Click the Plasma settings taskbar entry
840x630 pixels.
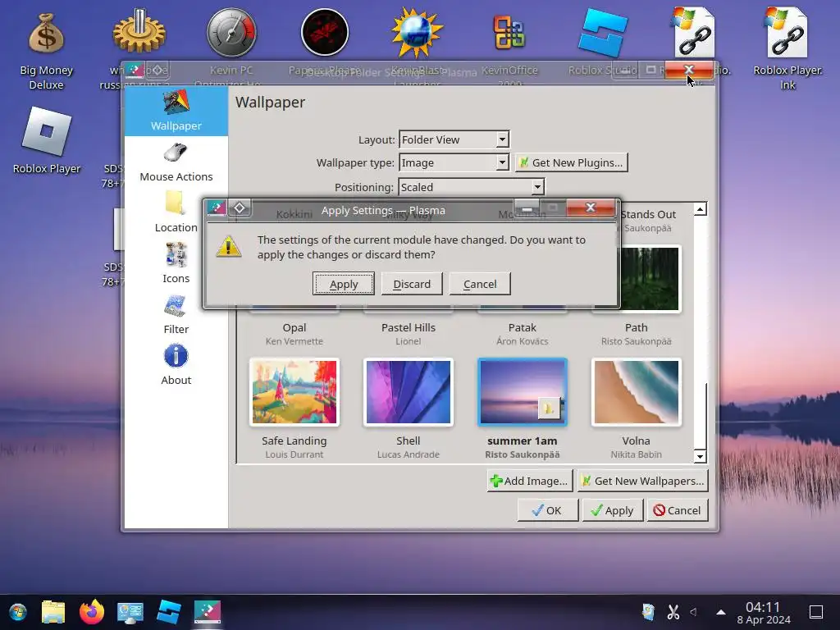coord(208,612)
